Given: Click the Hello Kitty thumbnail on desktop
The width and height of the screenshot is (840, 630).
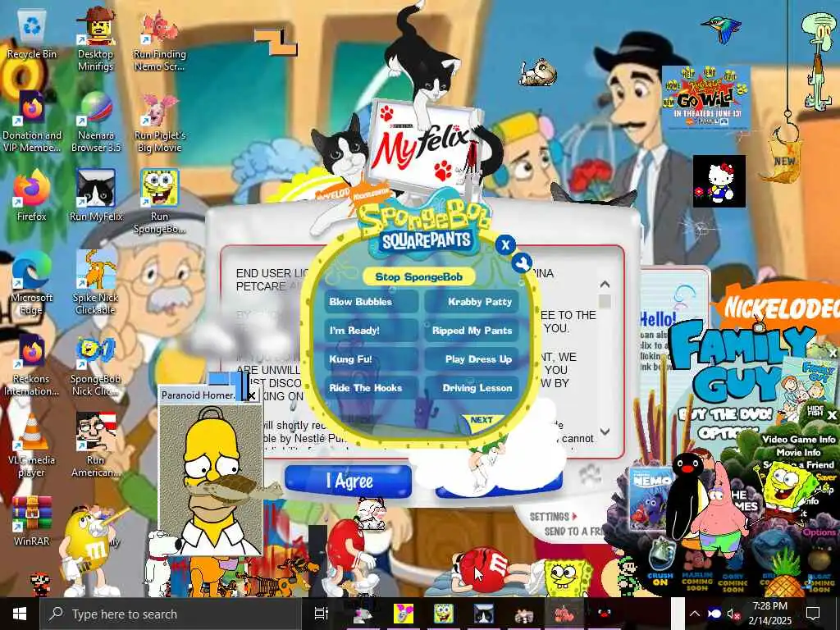Looking at the screenshot, I should pyautogui.click(x=719, y=181).
